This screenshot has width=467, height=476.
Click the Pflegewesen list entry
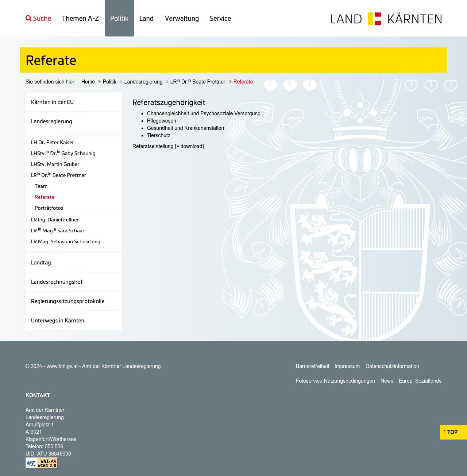pos(162,121)
